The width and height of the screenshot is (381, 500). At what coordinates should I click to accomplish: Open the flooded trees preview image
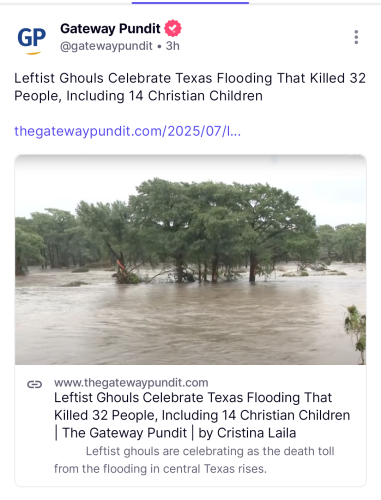click(190, 260)
